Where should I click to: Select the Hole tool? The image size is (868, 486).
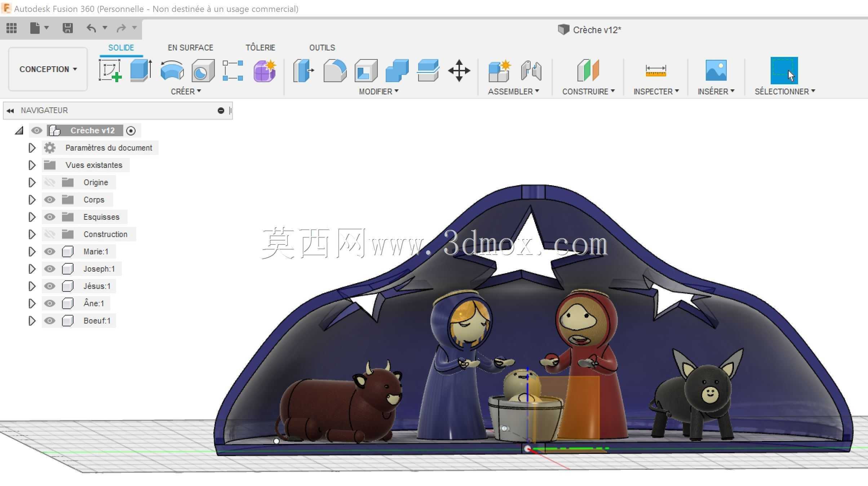[203, 71]
